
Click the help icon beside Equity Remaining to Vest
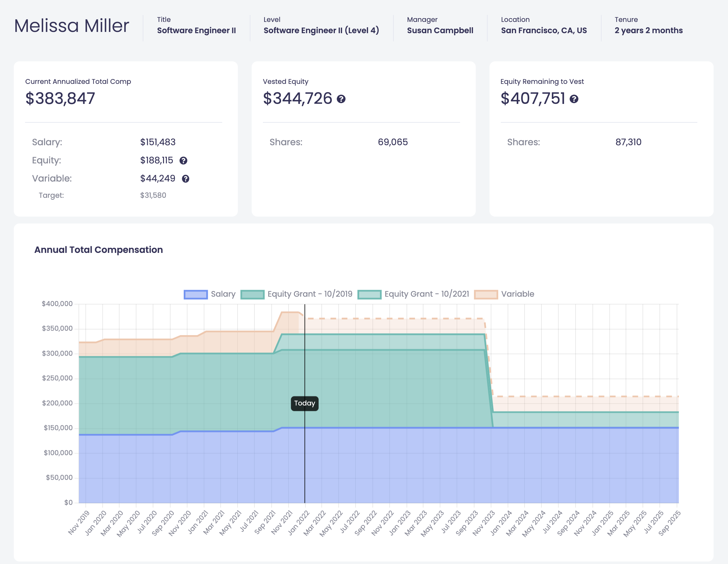[574, 99]
